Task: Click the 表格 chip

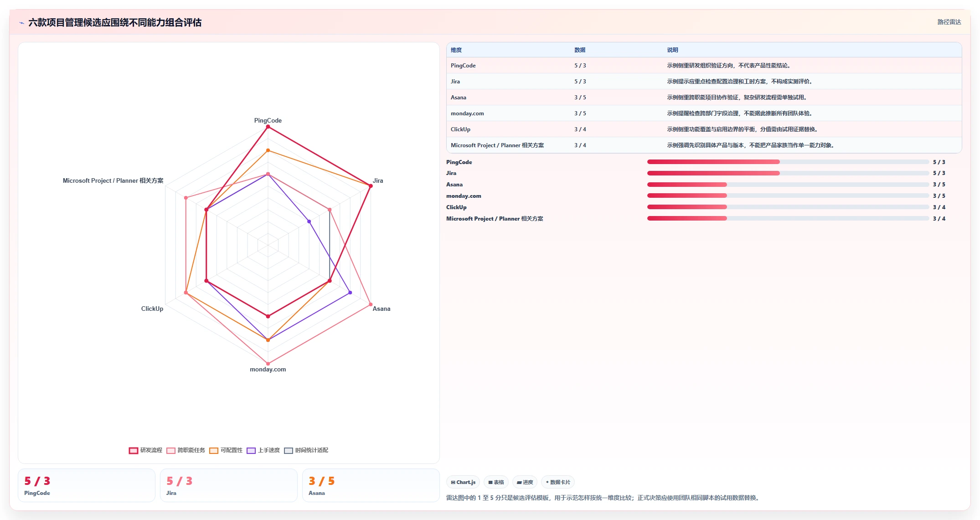Action: [x=496, y=482]
